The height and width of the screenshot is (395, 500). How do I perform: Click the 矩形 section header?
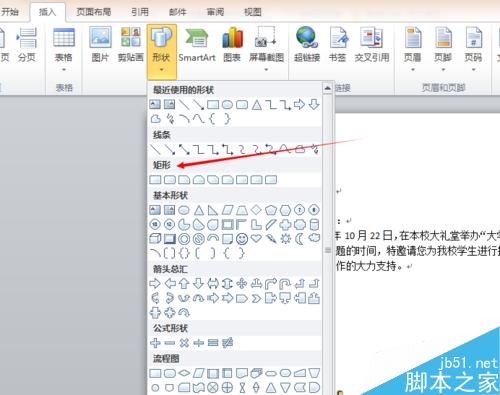point(162,165)
